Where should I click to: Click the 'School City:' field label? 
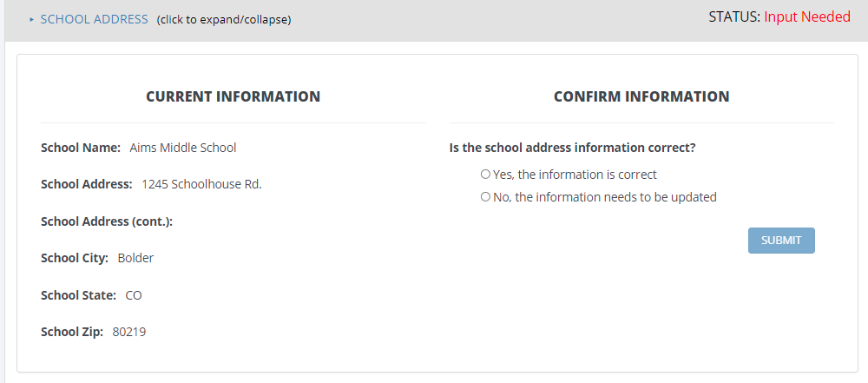click(75, 258)
